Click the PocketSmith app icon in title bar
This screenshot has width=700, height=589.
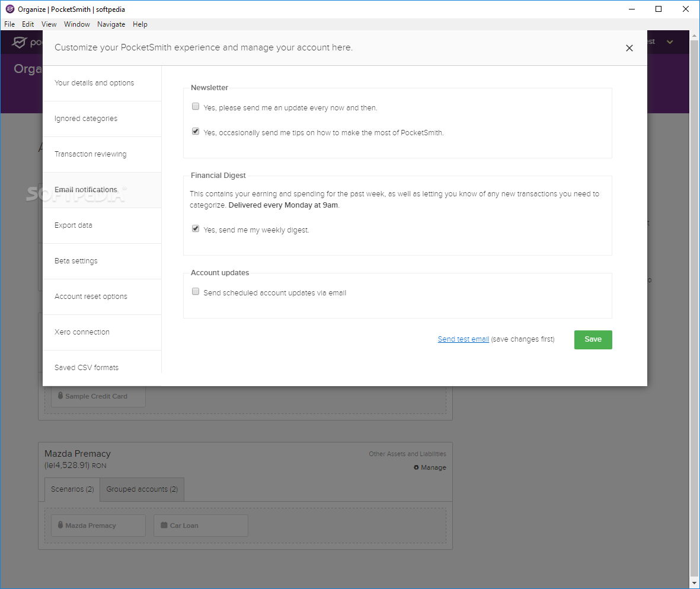click(x=10, y=9)
